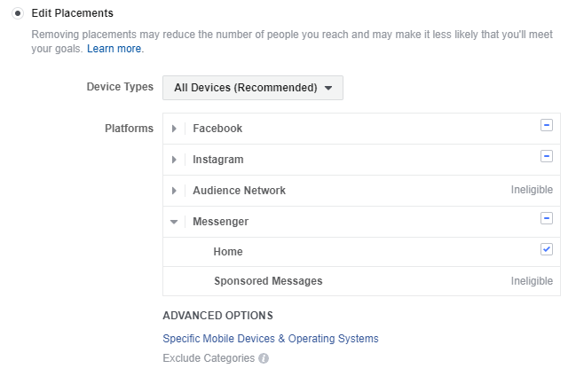Image resolution: width=576 pixels, height=392 pixels.
Task: Select the Edit Placements radio button
Action: [17, 13]
